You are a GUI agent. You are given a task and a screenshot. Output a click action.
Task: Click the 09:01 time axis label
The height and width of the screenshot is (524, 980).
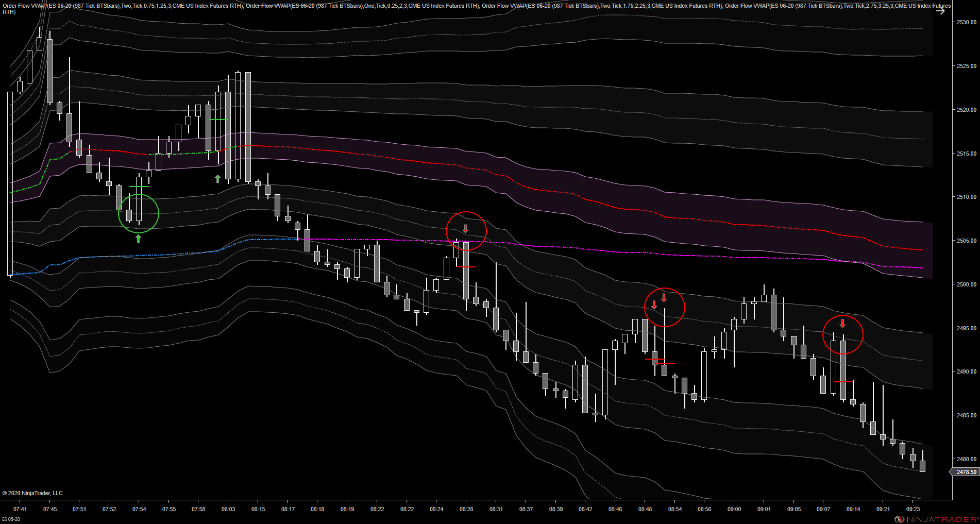[764, 509]
